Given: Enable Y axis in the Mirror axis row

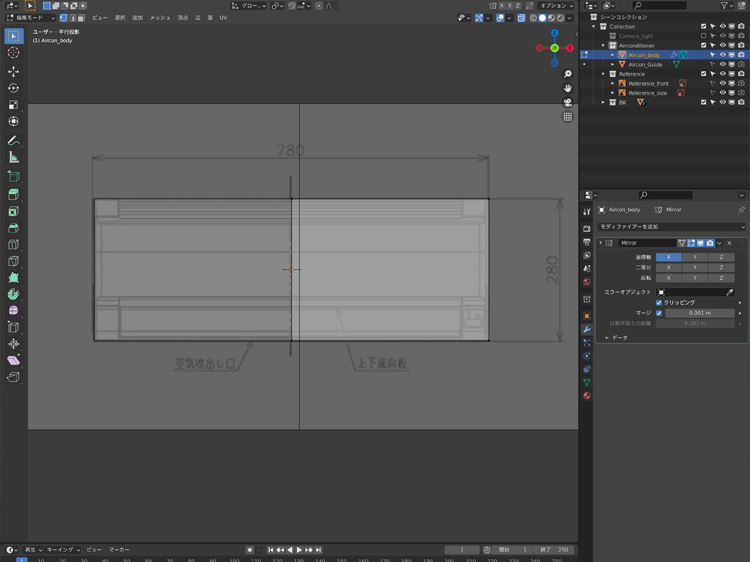Looking at the screenshot, I should coord(695,257).
